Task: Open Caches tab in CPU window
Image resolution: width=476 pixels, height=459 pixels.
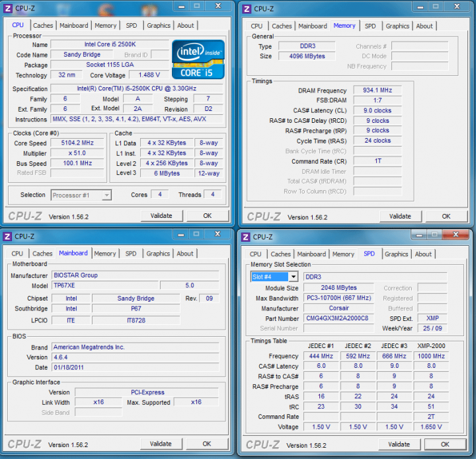Action: tap(43, 26)
